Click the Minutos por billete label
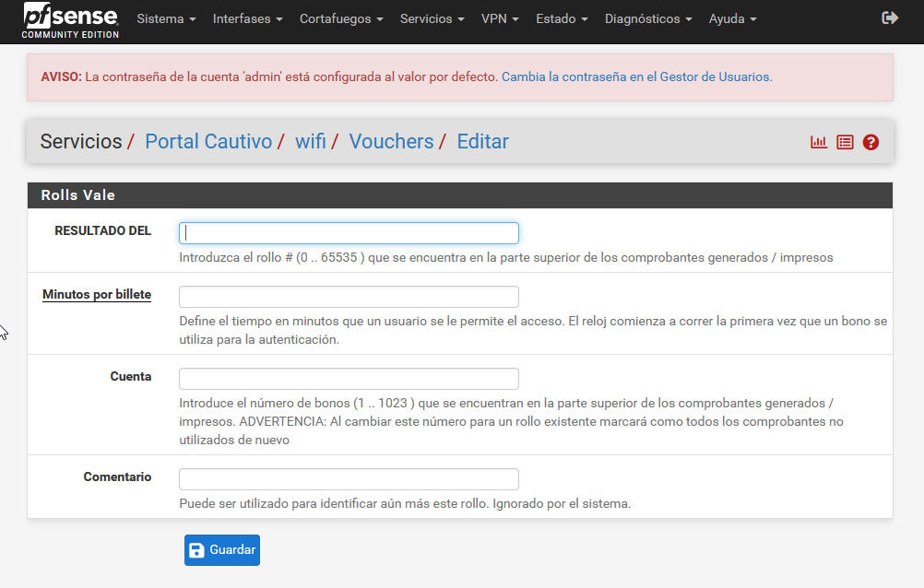 click(97, 294)
